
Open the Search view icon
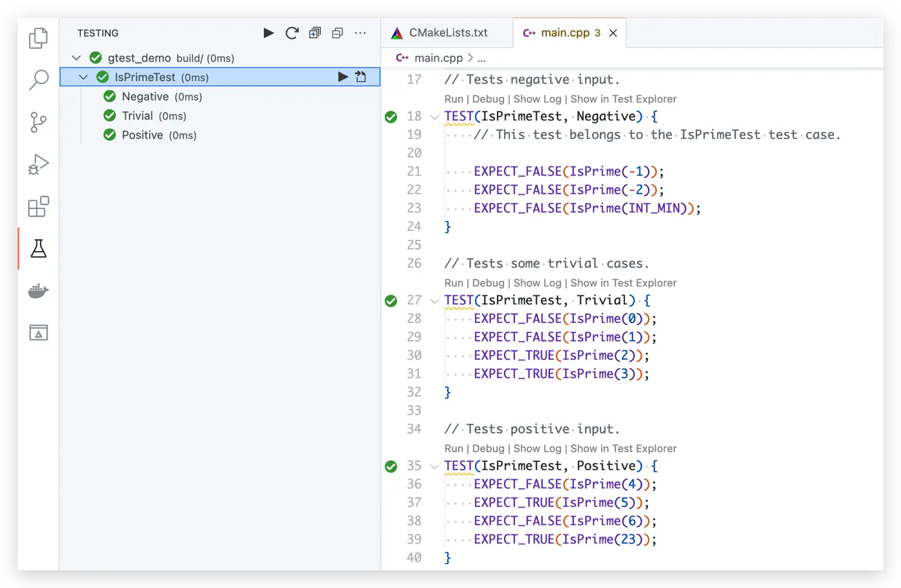39,80
